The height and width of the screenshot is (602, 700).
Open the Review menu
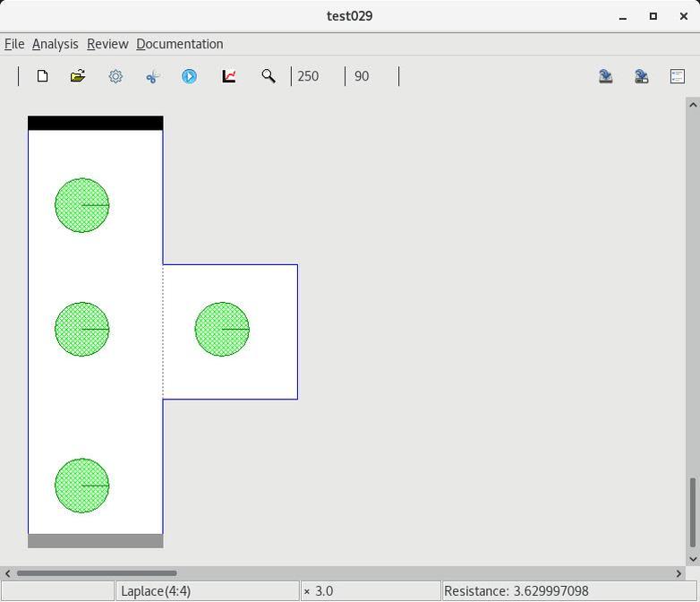click(x=107, y=44)
